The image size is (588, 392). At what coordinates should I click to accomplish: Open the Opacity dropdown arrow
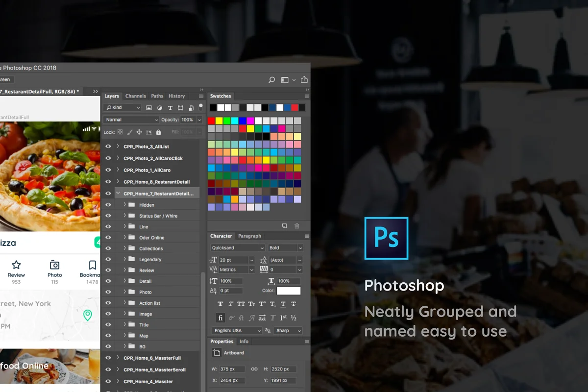click(199, 120)
